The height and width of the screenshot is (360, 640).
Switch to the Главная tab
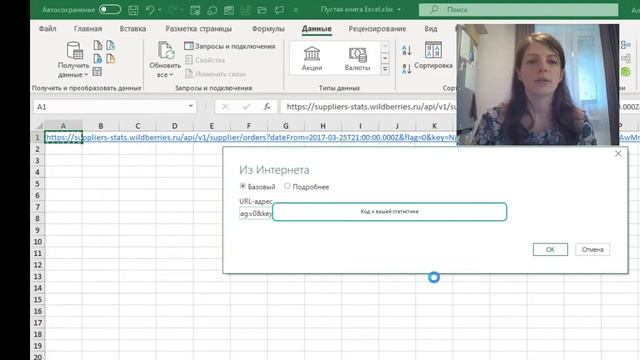pos(88,29)
